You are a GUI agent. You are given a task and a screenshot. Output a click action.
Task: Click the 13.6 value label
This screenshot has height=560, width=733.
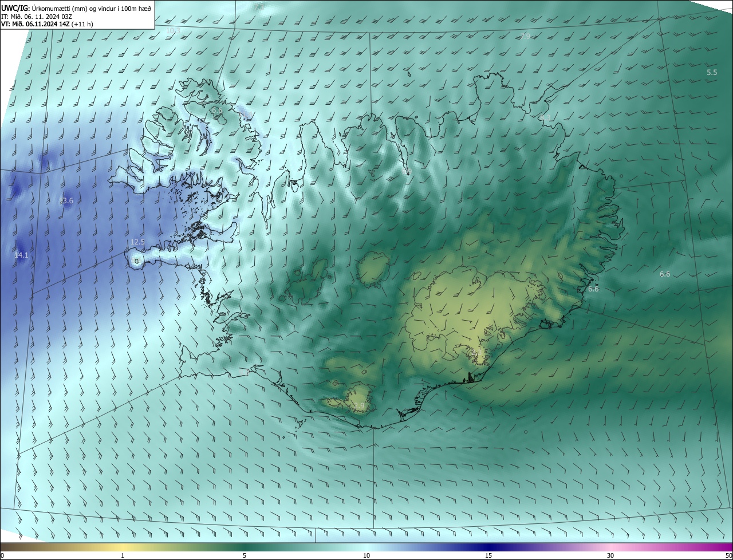click(x=66, y=201)
